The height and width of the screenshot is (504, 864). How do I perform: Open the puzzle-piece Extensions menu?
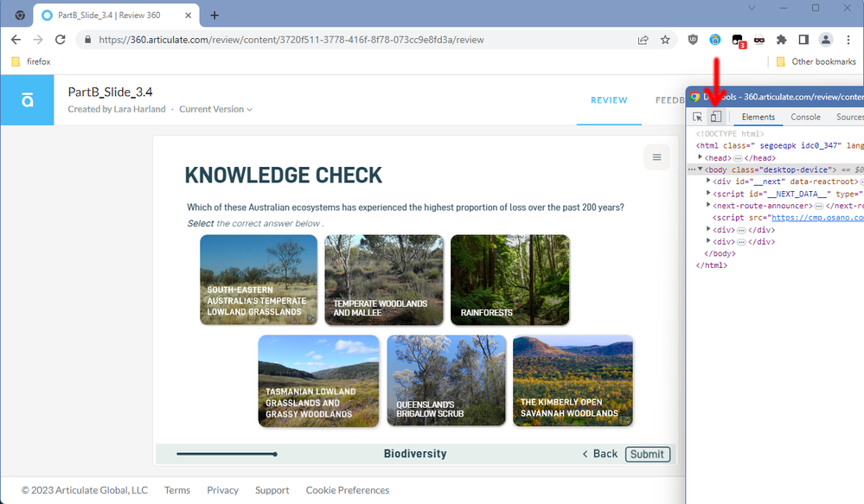781,40
